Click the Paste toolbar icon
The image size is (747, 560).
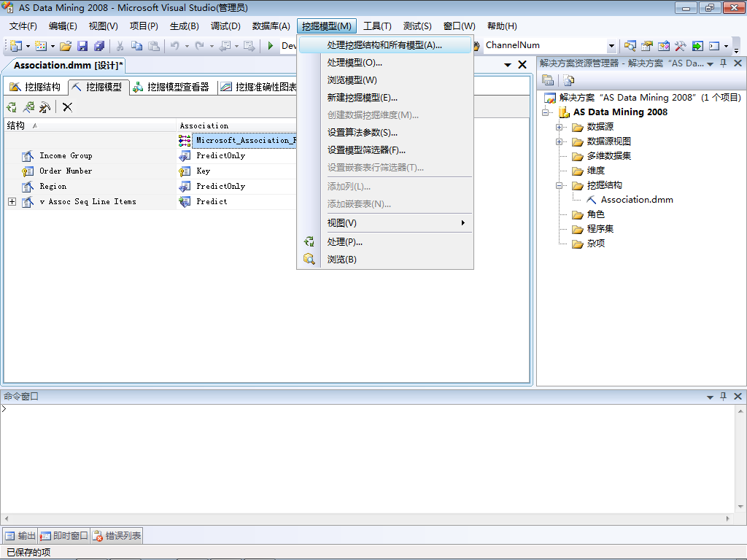153,46
